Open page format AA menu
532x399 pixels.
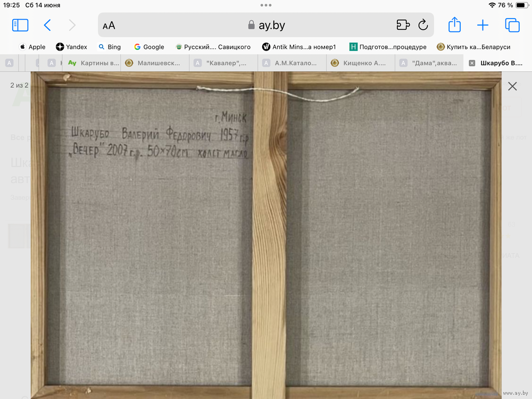click(x=109, y=26)
